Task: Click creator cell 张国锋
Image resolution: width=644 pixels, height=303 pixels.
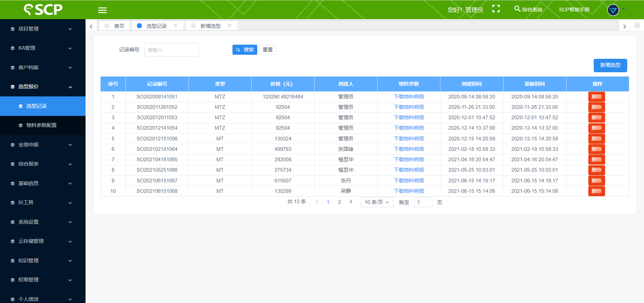Action: click(x=346, y=149)
